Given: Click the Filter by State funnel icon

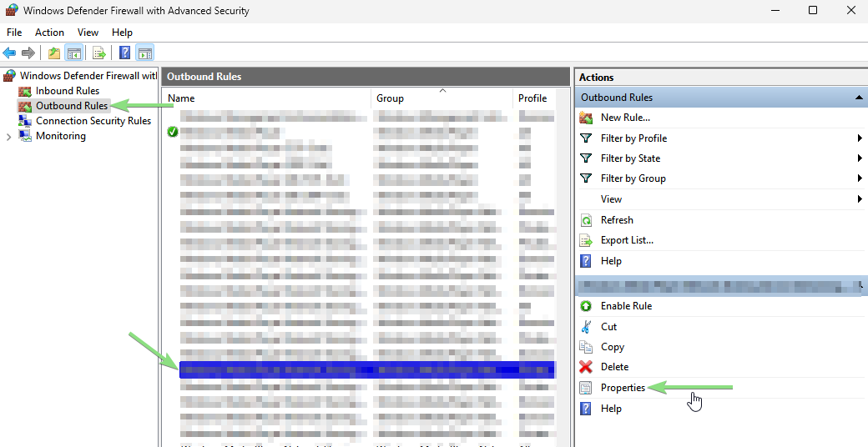Looking at the screenshot, I should (586, 158).
